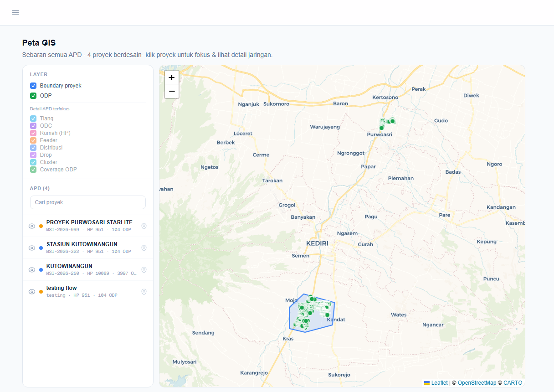Click the KEDIRI city label on map

pyautogui.click(x=317, y=243)
